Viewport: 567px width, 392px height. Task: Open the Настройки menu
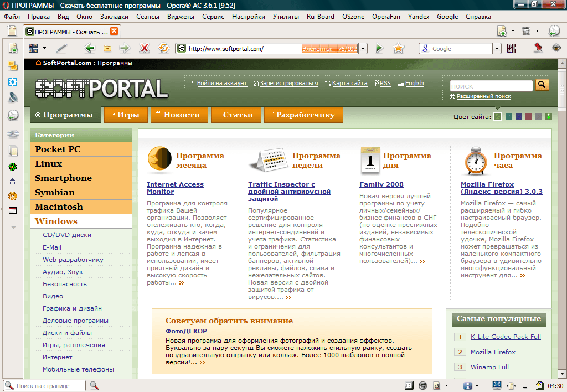tap(249, 17)
